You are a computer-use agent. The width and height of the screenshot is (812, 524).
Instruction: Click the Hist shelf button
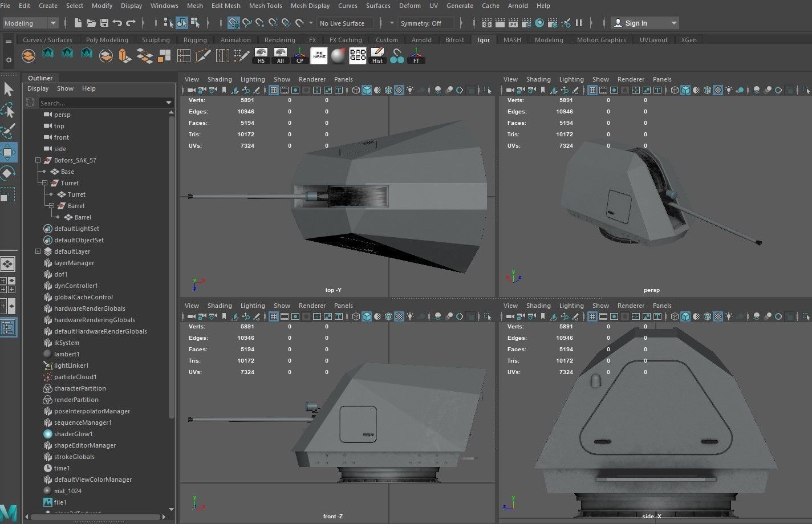[377, 55]
